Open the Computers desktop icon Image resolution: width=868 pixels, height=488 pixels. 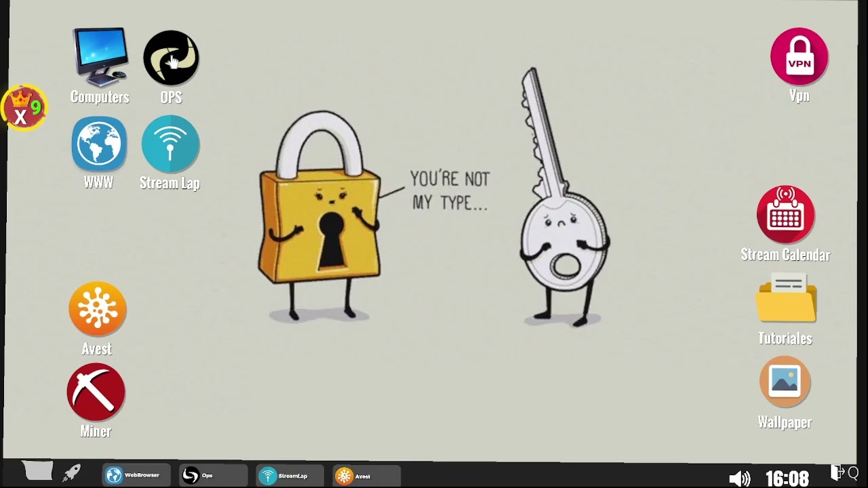click(x=100, y=58)
